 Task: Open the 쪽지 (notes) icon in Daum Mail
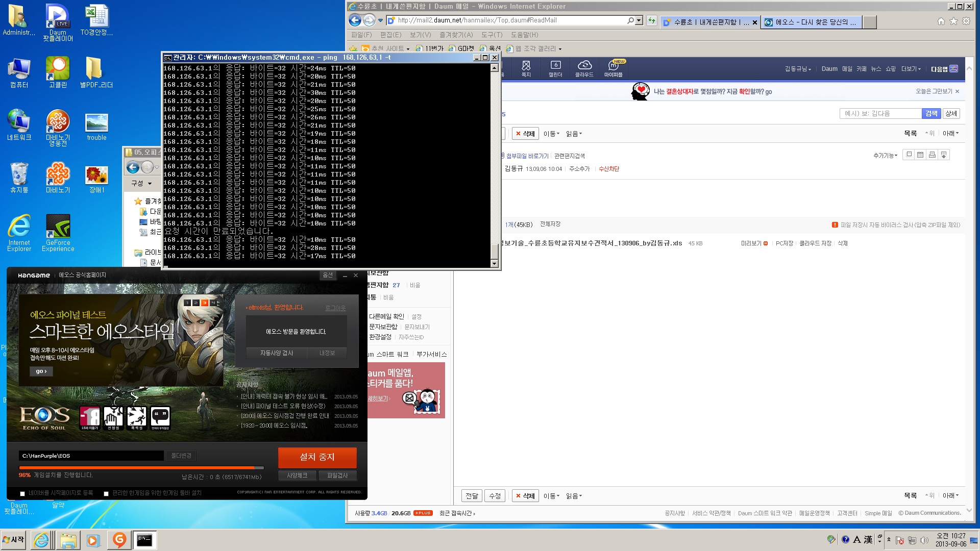(x=526, y=68)
